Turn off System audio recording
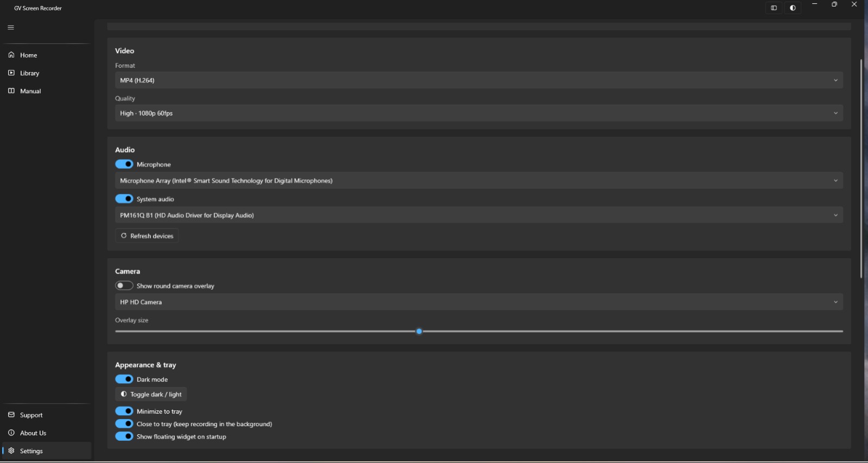Image resolution: width=868 pixels, height=463 pixels. click(124, 199)
